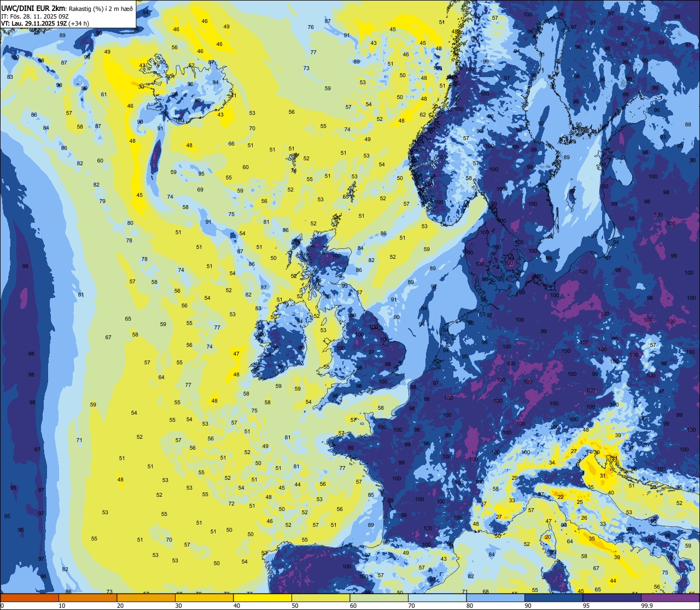Click the map value "22" in northern Italy
700x610 pixels.
pos(561,497)
